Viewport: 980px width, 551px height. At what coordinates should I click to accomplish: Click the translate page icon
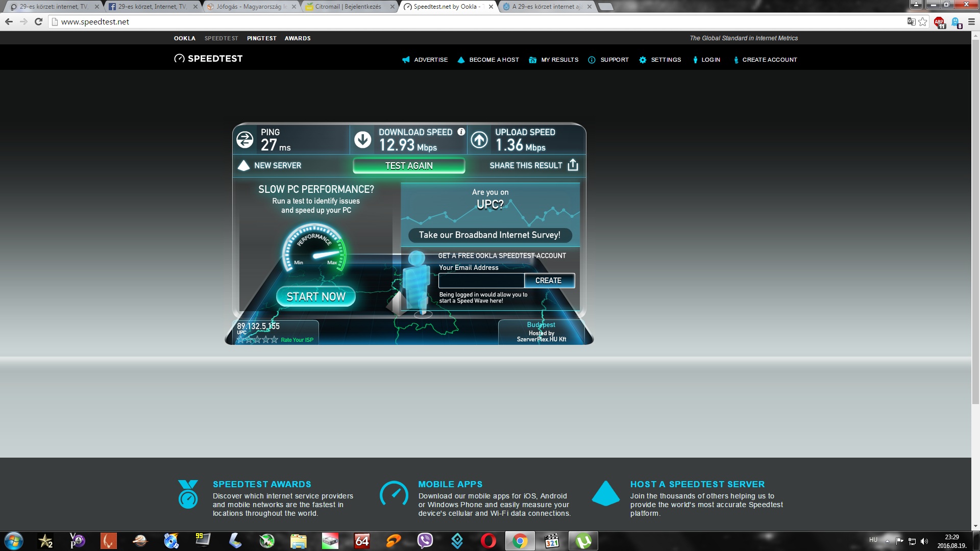pos(911,21)
